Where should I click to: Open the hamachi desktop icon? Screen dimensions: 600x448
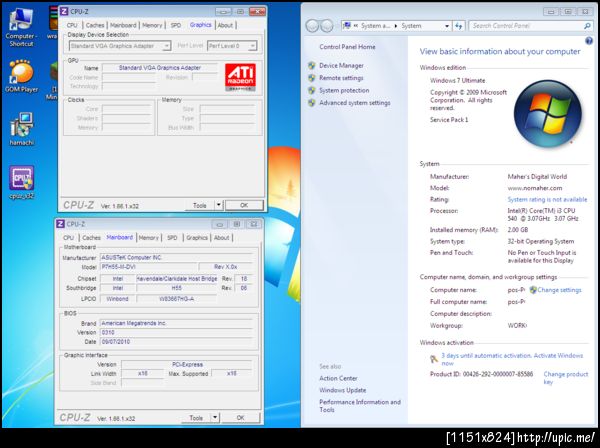tap(21, 129)
